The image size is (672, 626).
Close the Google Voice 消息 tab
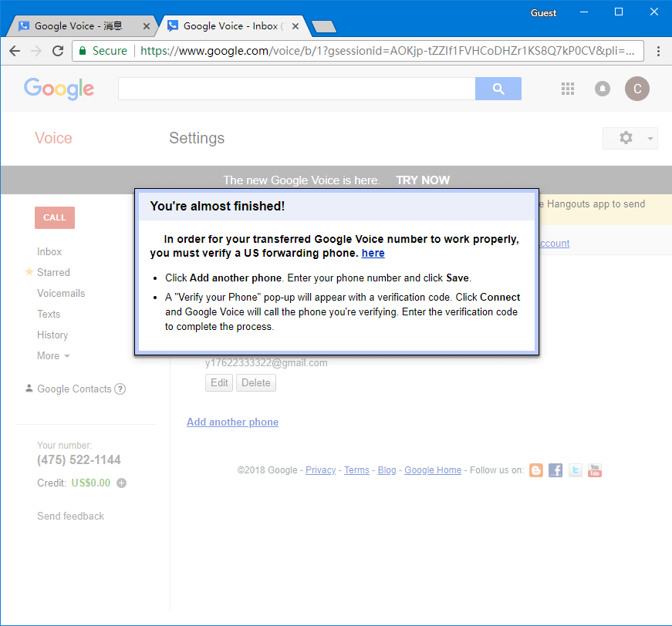click(x=146, y=26)
